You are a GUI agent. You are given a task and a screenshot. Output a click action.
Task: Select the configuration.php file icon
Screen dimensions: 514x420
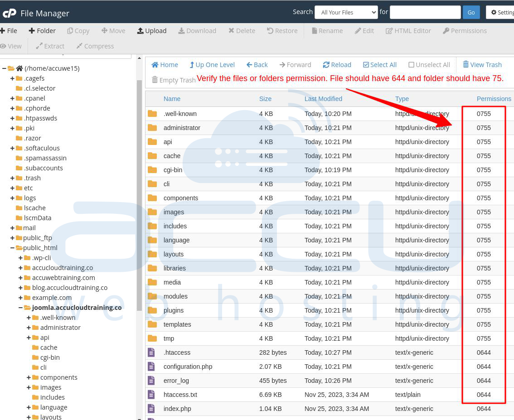[x=151, y=367]
